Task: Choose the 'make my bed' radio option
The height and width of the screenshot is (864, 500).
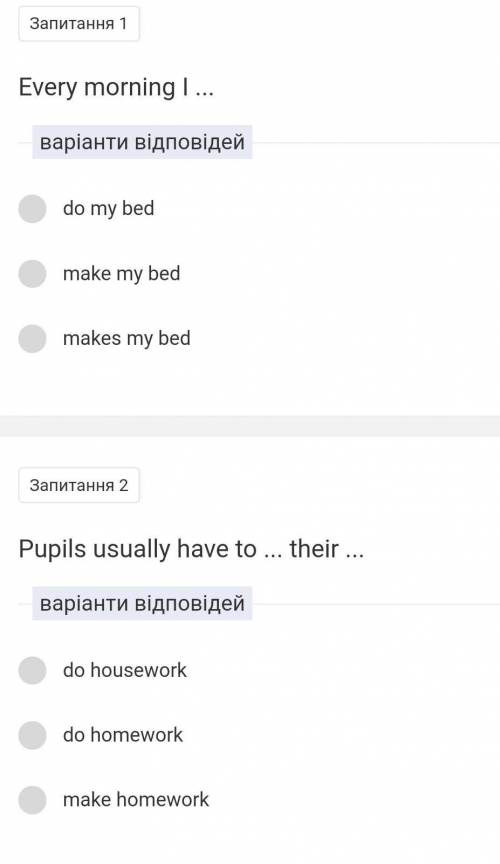Action: click(x=32, y=273)
